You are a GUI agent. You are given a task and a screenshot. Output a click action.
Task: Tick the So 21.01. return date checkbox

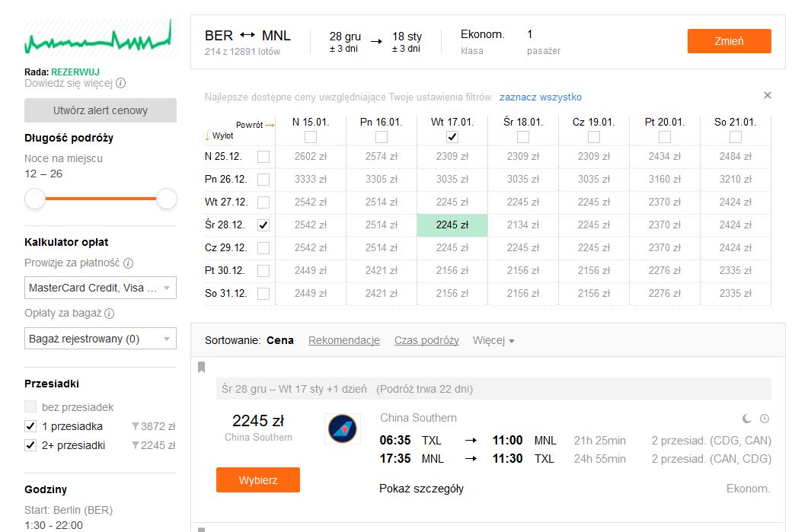735,137
